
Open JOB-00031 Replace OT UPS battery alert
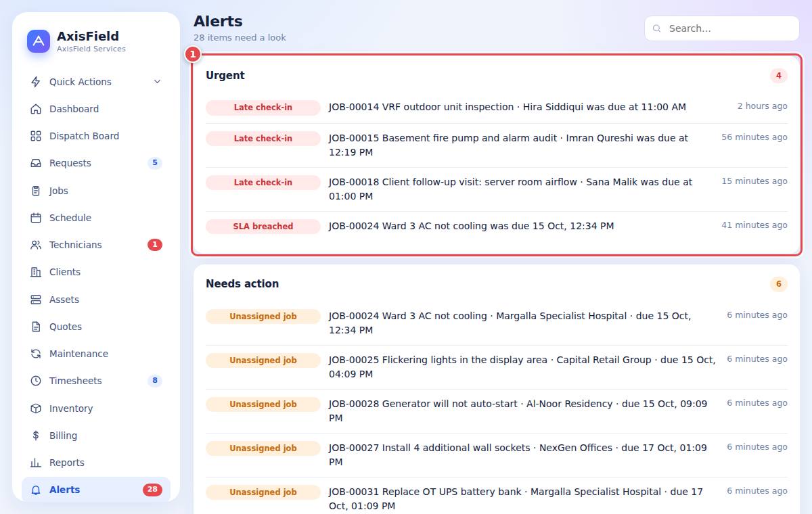tap(516, 498)
